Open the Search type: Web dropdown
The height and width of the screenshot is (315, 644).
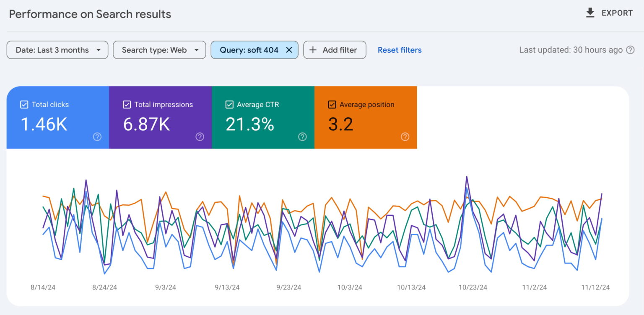tap(159, 50)
